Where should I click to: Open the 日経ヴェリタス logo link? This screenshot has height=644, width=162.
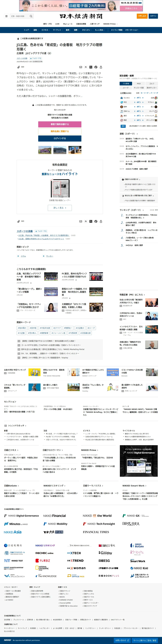point(131,524)
